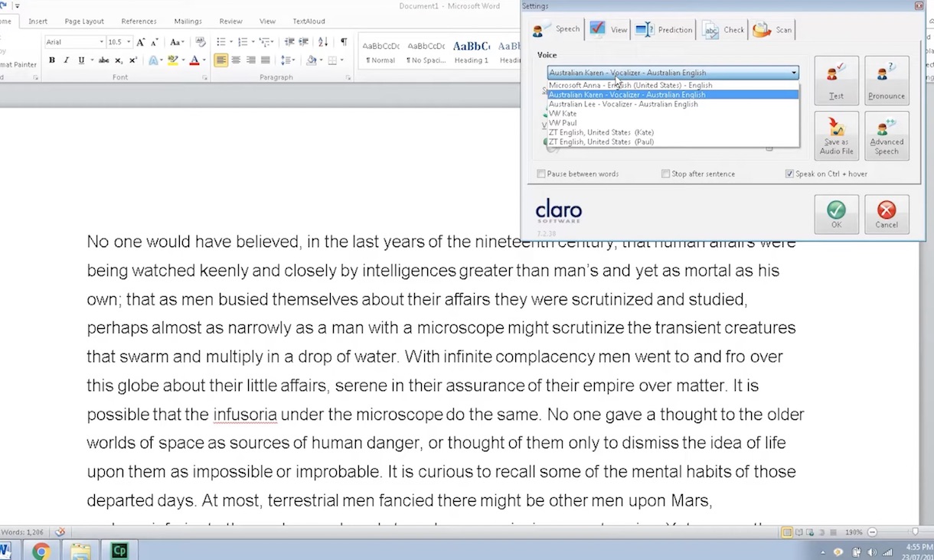Open the Page Layout ribbon tab

(x=84, y=21)
